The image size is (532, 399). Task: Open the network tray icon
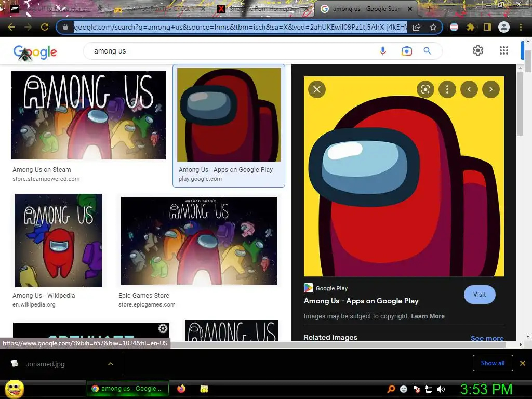click(429, 389)
